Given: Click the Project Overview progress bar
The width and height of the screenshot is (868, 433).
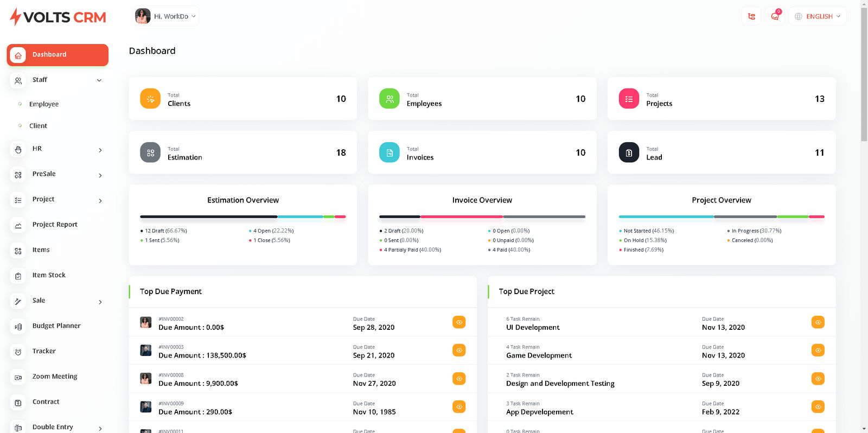Looking at the screenshot, I should pyautogui.click(x=722, y=217).
